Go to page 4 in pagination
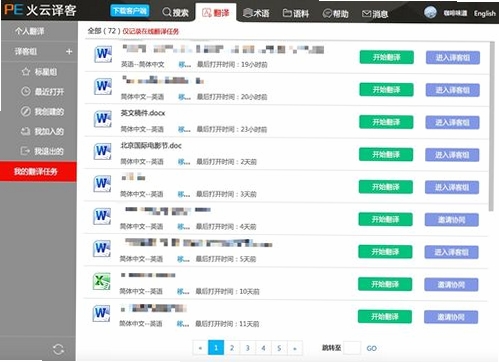Viewport: 499px width, 362px height. [x=263, y=348]
